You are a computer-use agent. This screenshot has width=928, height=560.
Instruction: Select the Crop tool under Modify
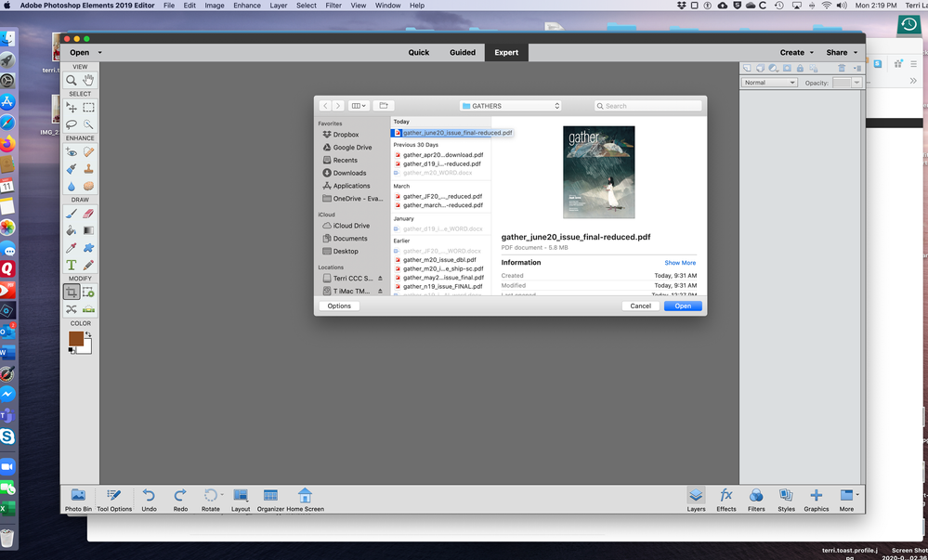pyautogui.click(x=71, y=292)
